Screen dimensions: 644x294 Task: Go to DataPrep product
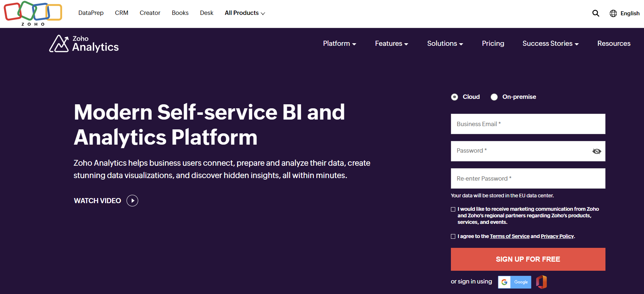point(91,13)
